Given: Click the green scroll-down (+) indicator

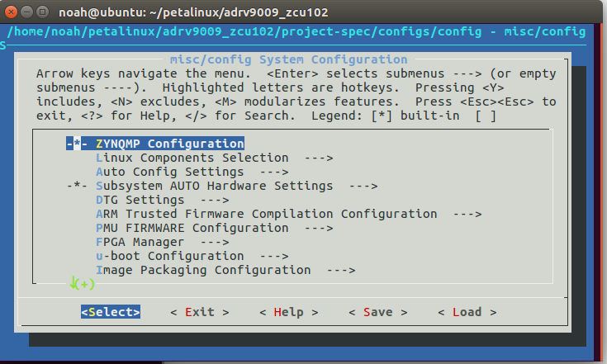Looking at the screenshot, I should tap(82, 284).
